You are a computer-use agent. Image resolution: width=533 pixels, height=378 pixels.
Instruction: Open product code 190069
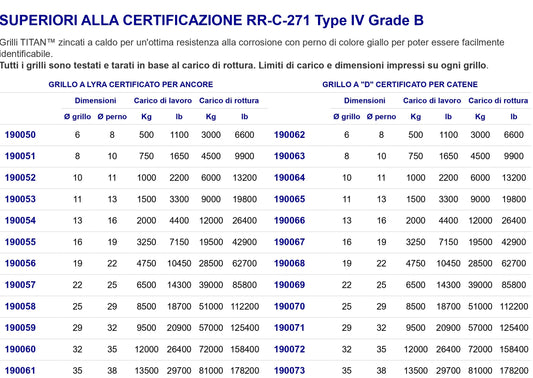coord(290,285)
